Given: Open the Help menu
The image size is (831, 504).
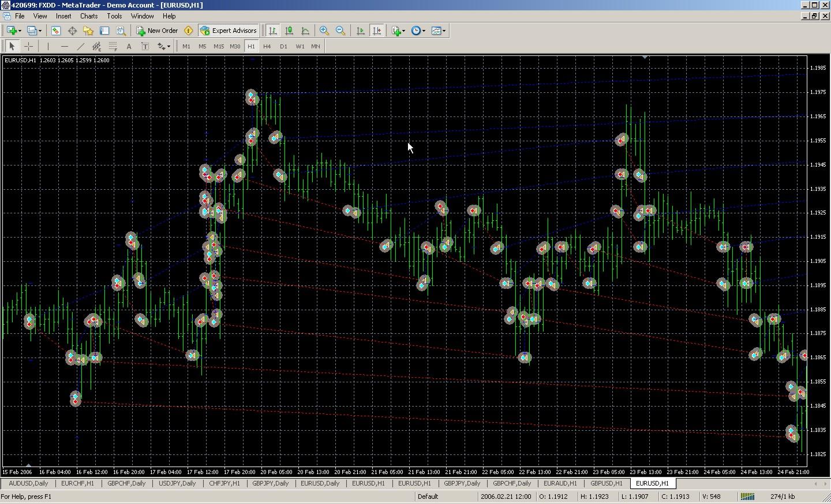Looking at the screenshot, I should [169, 16].
